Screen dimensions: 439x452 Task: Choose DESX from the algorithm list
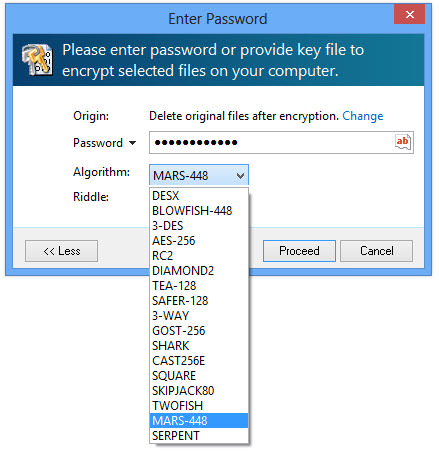pos(199,196)
